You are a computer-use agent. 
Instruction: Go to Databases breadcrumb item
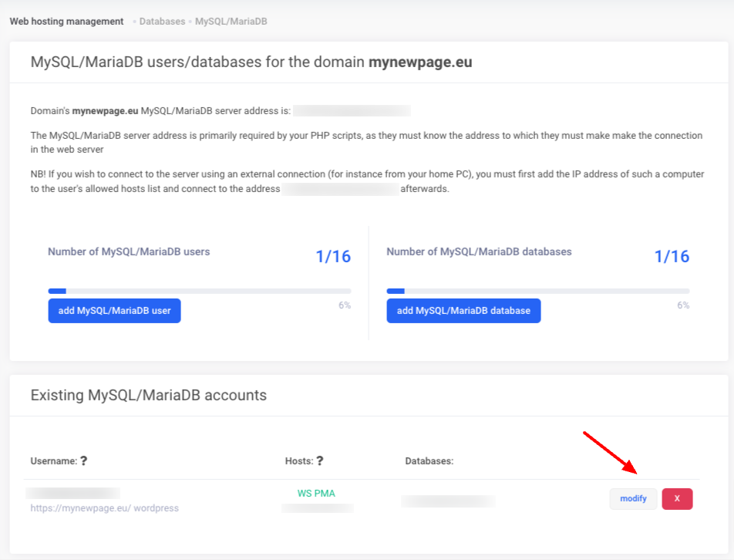(162, 22)
